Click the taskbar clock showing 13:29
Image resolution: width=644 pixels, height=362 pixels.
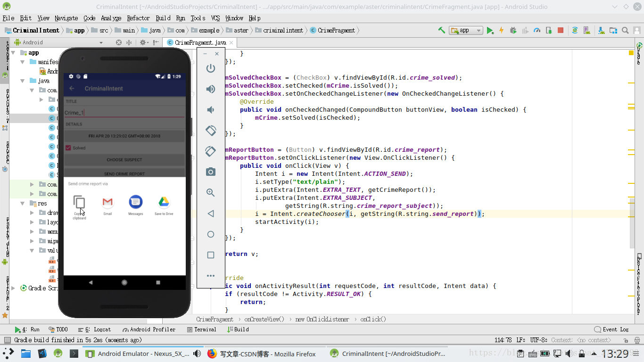[x=615, y=354]
